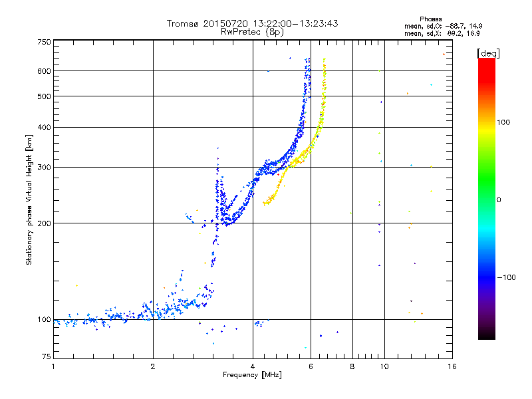This screenshot has height=399, width=532.
Task: Click the 100 label on the colorbar scale
Action: click(x=503, y=122)
